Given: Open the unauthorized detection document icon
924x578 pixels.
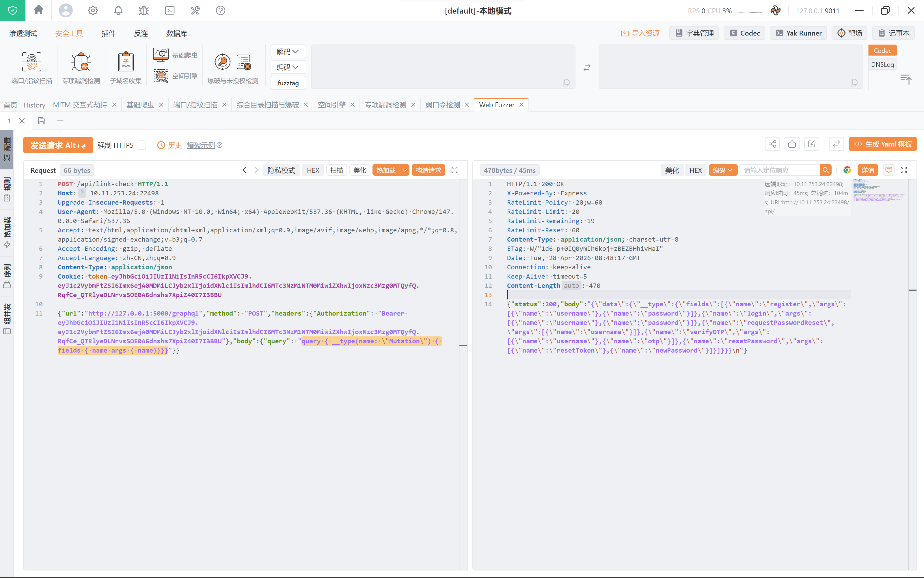Looking at the screenshot, I should coord(244,62).
